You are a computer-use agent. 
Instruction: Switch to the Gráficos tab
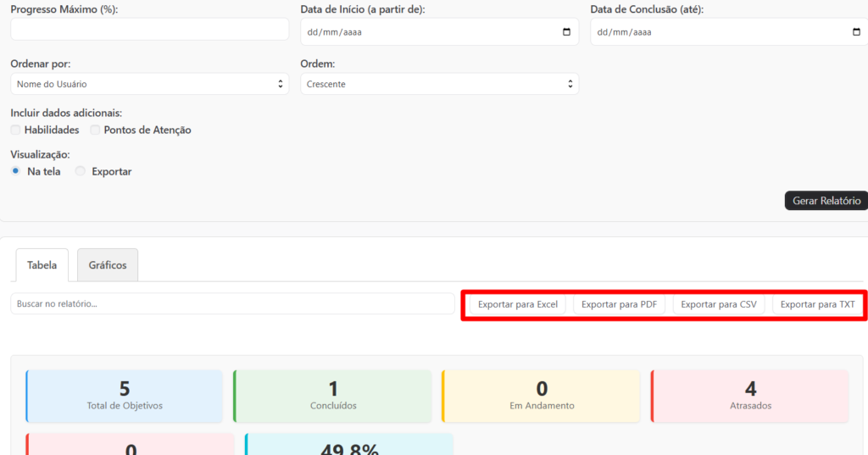[108, 265]
